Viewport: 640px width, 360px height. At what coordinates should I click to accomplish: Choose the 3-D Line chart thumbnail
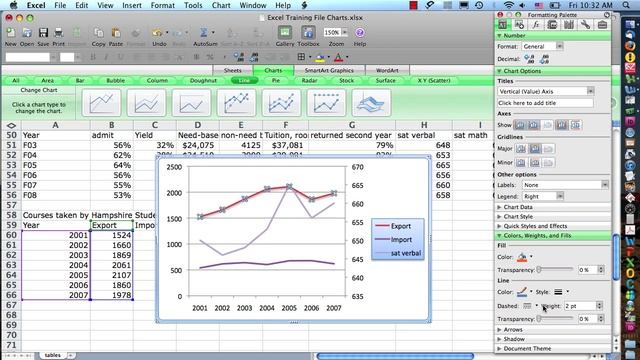tap(371, 102)
